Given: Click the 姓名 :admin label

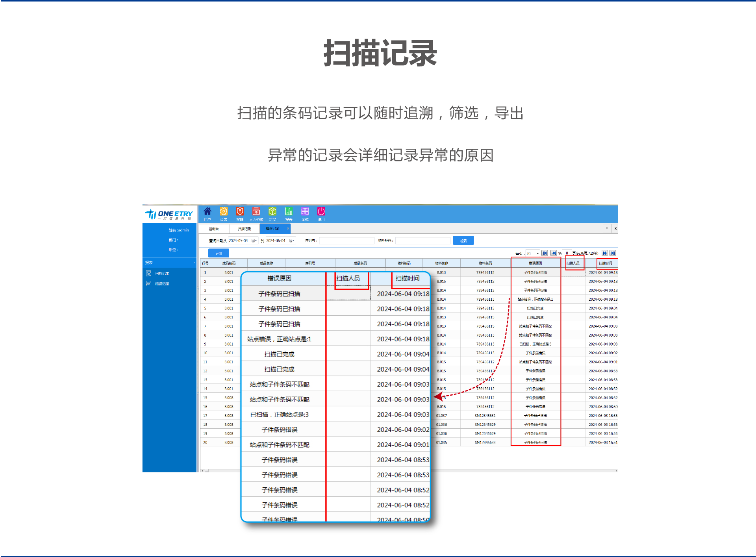Looking at the screenshot, I should pos(179,230).
